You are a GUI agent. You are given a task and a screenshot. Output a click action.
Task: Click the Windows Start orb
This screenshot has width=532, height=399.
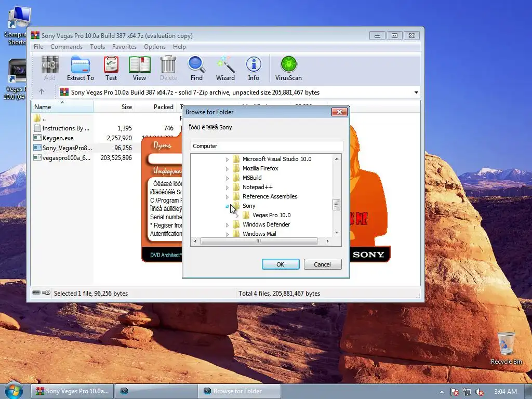click(x=14, y=391)
